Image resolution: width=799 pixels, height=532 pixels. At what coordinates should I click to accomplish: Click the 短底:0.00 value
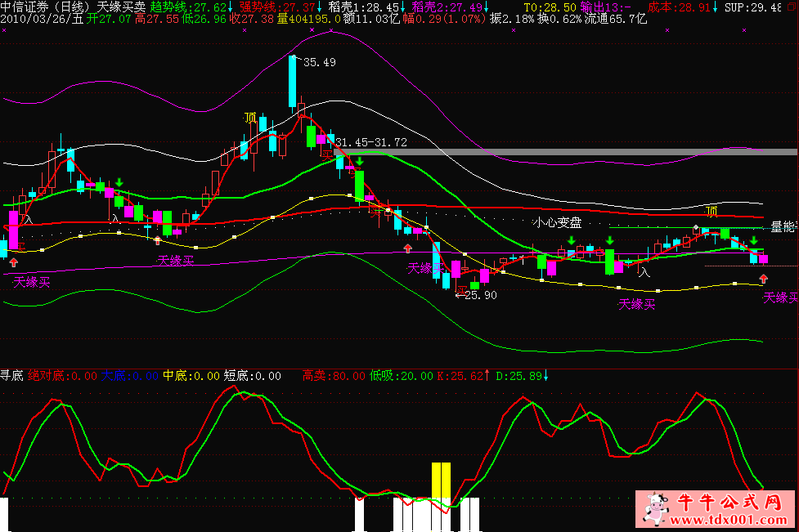pos(252,376)
